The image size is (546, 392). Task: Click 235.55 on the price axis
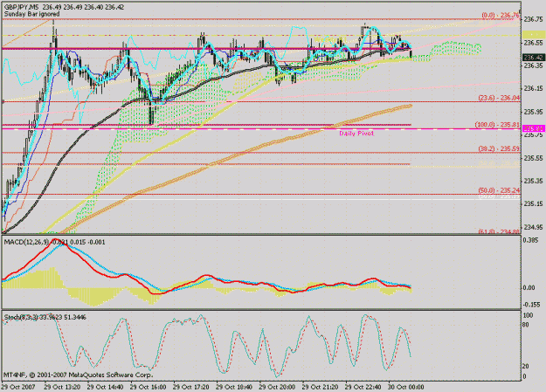click(533, 158)
